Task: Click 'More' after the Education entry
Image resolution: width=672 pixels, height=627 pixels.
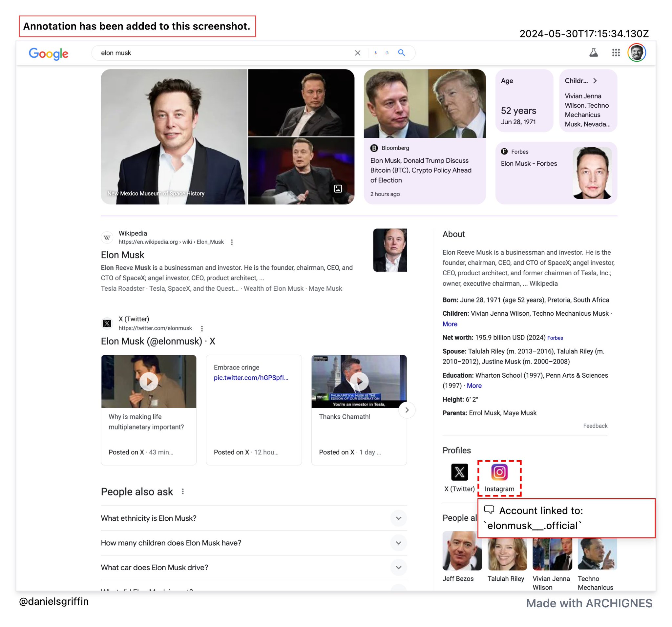Action: (x=474, y=385)
